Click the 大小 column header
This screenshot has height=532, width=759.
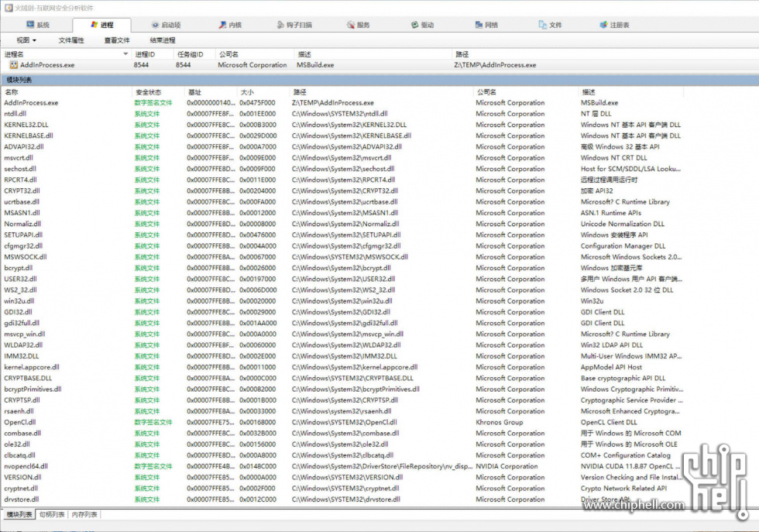263,92
